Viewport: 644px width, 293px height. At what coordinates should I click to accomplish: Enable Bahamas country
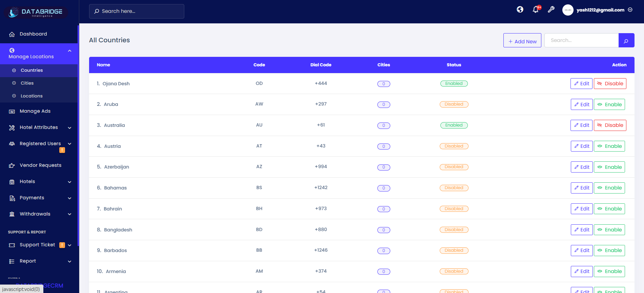click(609, 188)
